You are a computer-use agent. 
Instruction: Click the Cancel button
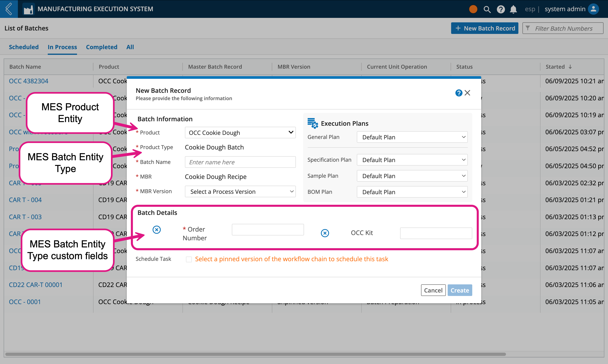point(433,290)
